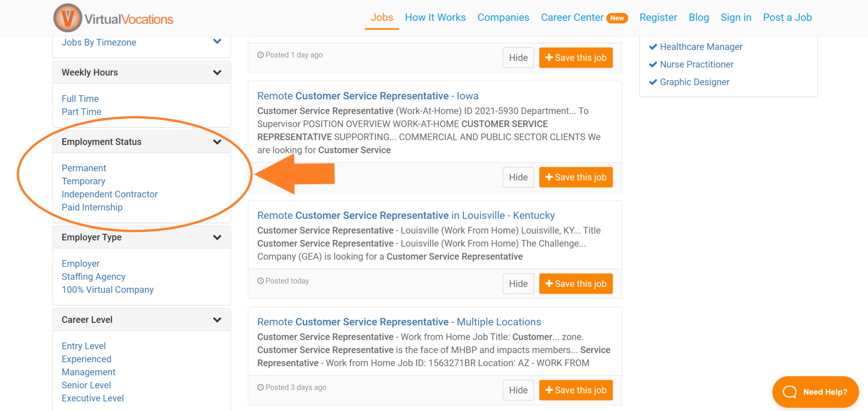This screenshot has height=411, width=868.
Task: Click the New badge next to Career Center
Action: click(x=618, y=18)
